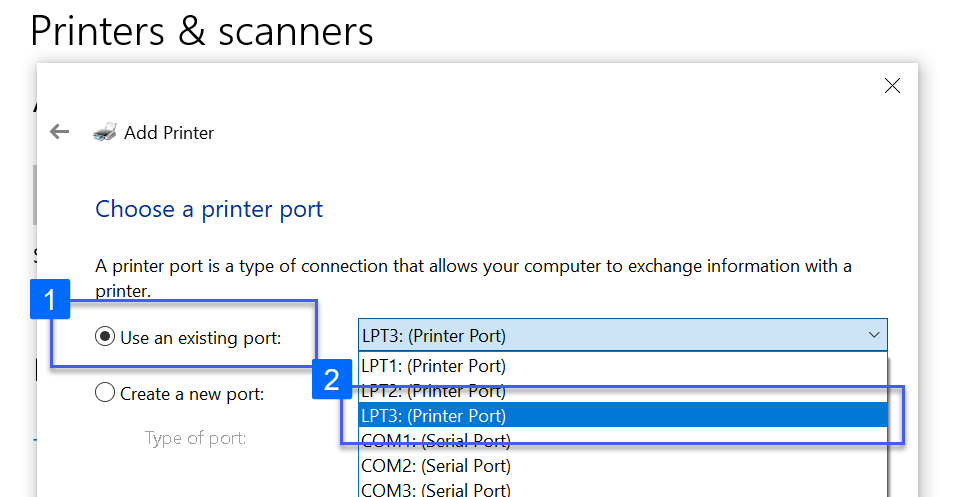
Task: Collapse the port list using the chevron arrow
Action: (x=873, y=335)
